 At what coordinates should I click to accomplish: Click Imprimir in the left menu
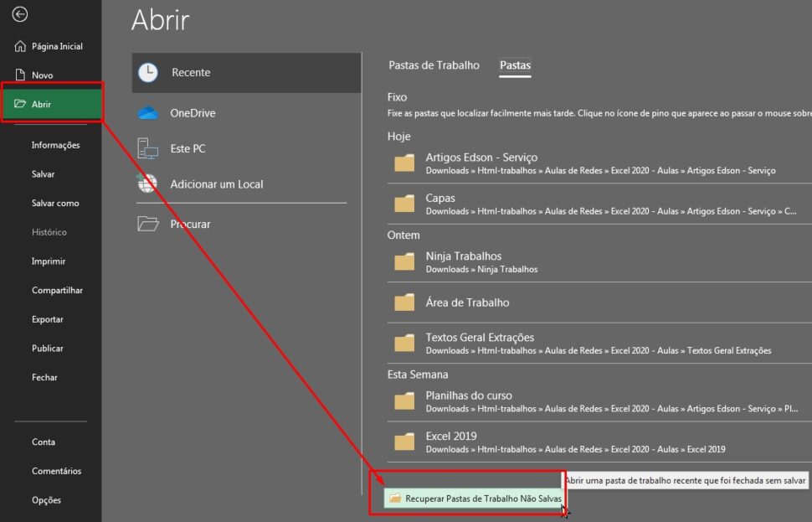pyautogui.click(x=49, y=261)
